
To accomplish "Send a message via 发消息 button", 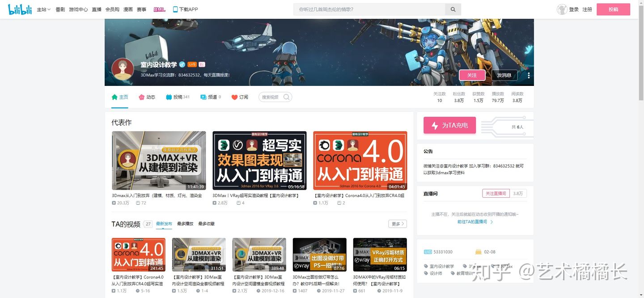I will click(504, 75).
